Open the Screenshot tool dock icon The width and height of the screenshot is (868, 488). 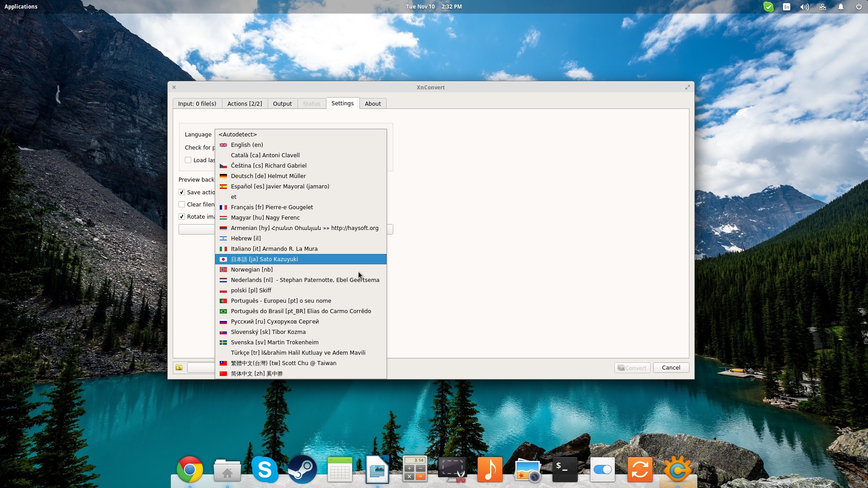(453, 469)
